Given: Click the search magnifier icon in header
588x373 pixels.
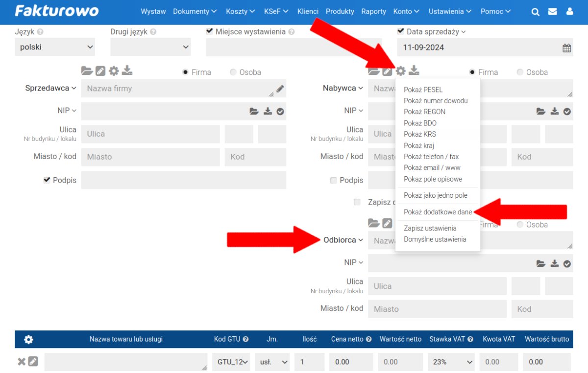Looking at the screenshot, I should (536, 12).
